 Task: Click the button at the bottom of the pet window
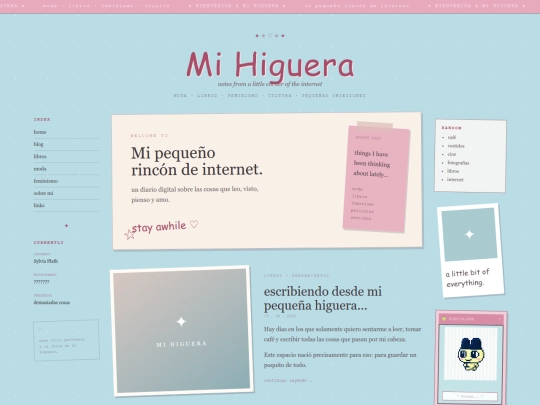click(470, 396)
